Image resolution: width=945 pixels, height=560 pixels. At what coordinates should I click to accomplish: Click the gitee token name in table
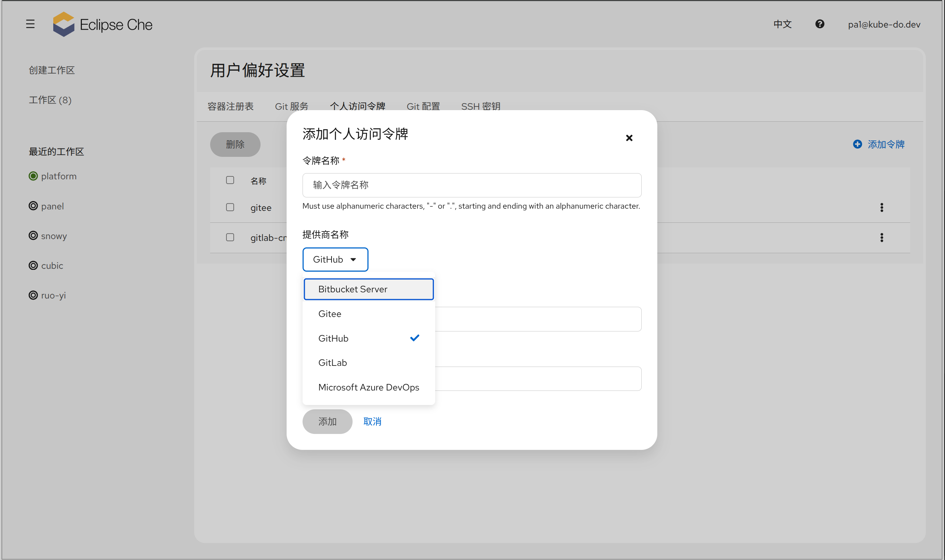(261, 208)
